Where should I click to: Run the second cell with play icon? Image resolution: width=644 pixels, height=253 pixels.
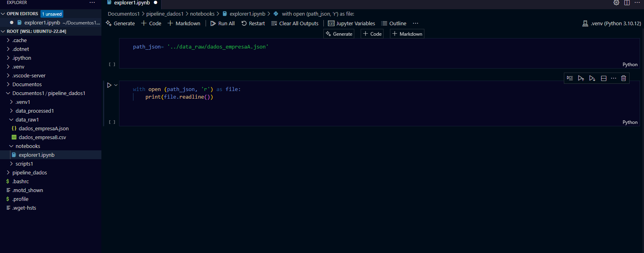click(x=109, y=85)
